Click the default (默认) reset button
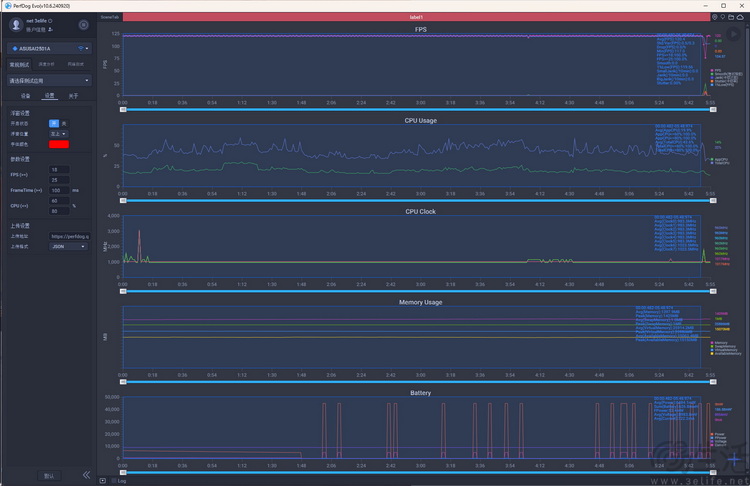 click(x=49, y=475)
